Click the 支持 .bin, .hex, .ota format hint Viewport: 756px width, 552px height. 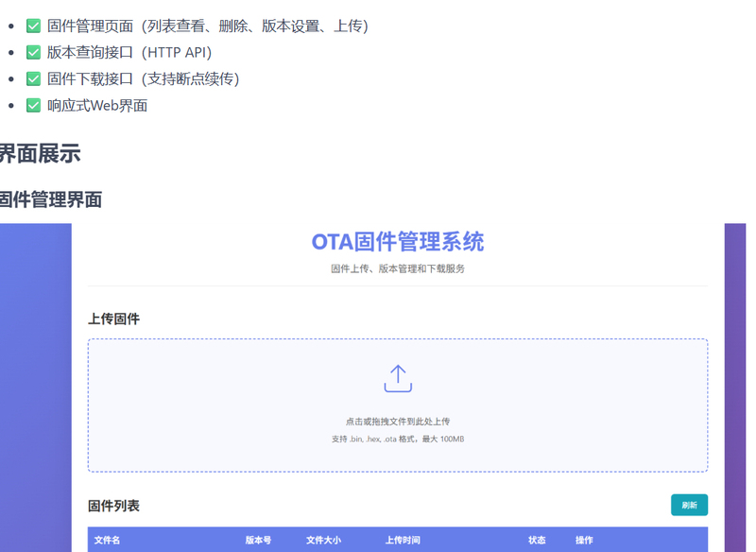click(398, 440)
